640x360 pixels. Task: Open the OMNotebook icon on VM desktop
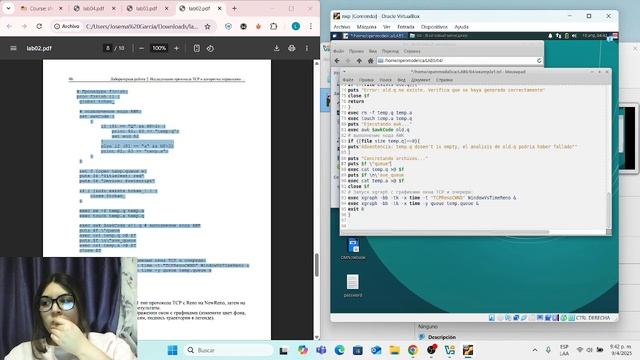pyautogui.click(x=353, y=249)
